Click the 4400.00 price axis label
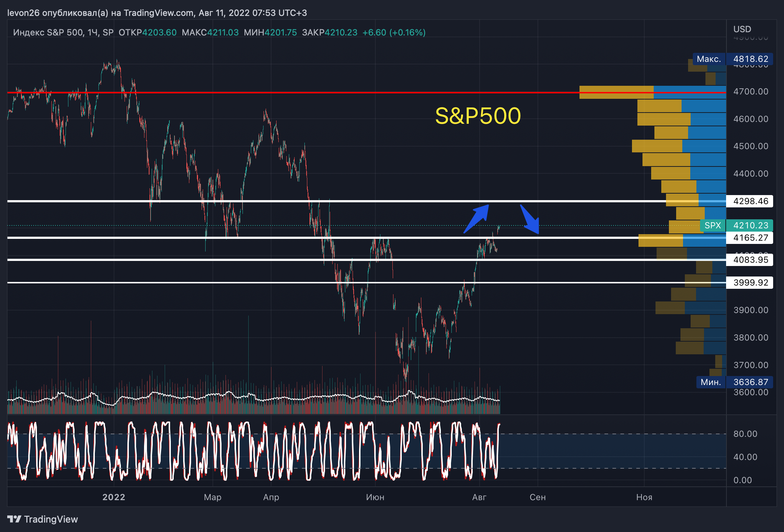 [x=751, y=174]
